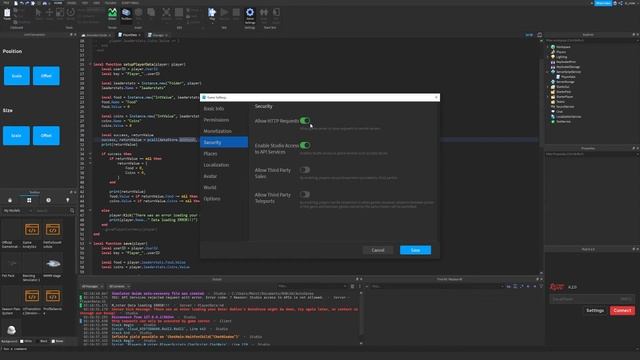
Task: Click the Toolbox search magnifier icon
Action: pyautogui.click(x=72, y=211)
